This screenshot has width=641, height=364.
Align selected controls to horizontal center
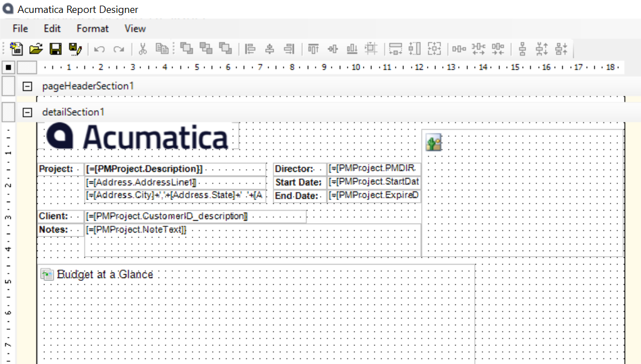[270, 49]
